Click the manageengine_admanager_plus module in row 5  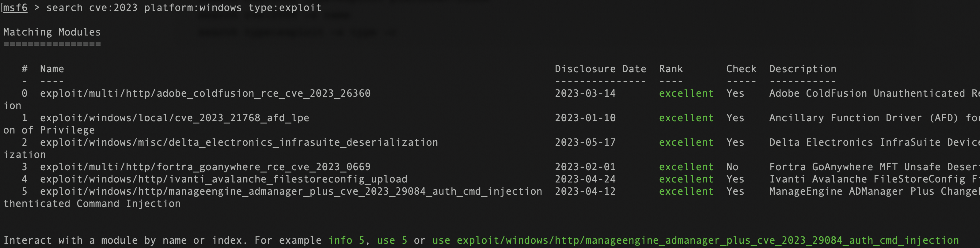(291, 191)
